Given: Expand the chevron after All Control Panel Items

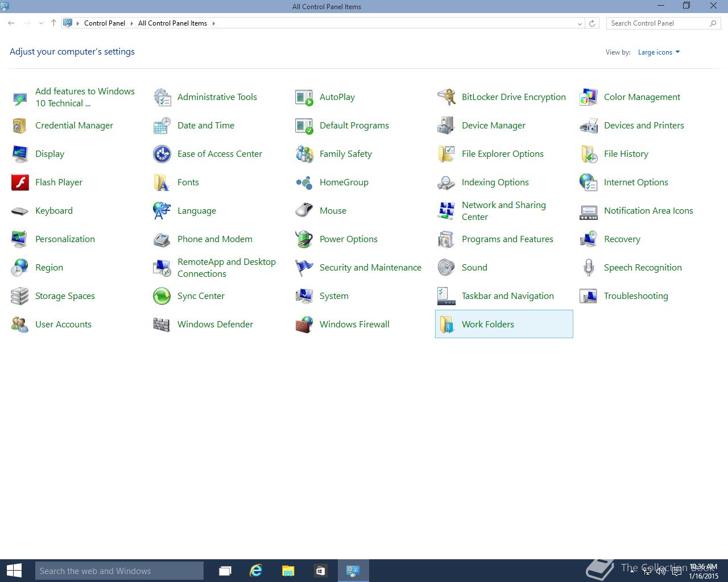Looking at the screenshot, I should [214, 23].
